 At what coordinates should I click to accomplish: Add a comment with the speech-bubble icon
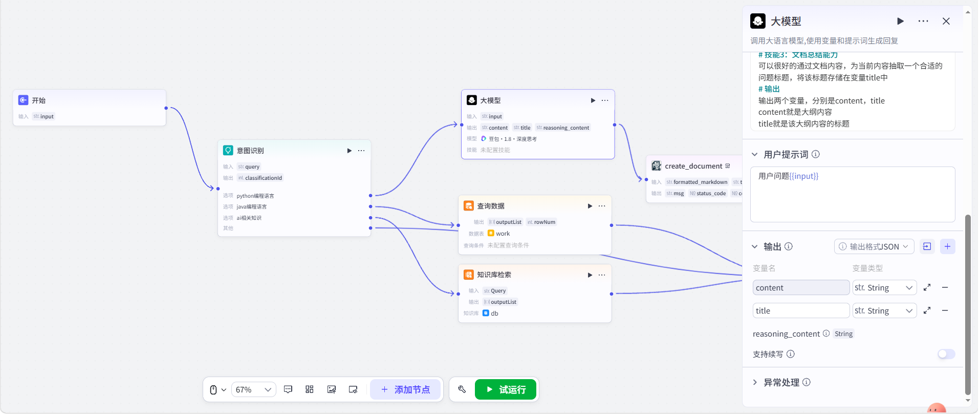pos(288,389)
